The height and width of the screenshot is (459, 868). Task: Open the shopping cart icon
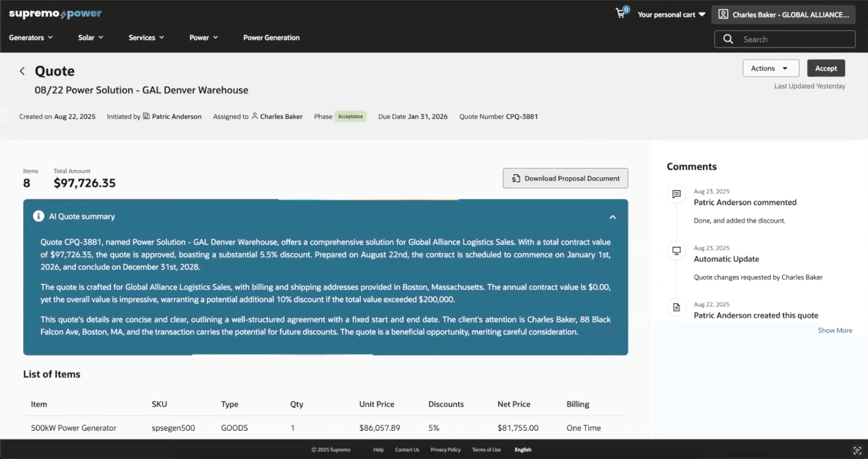tap(620, 14)
